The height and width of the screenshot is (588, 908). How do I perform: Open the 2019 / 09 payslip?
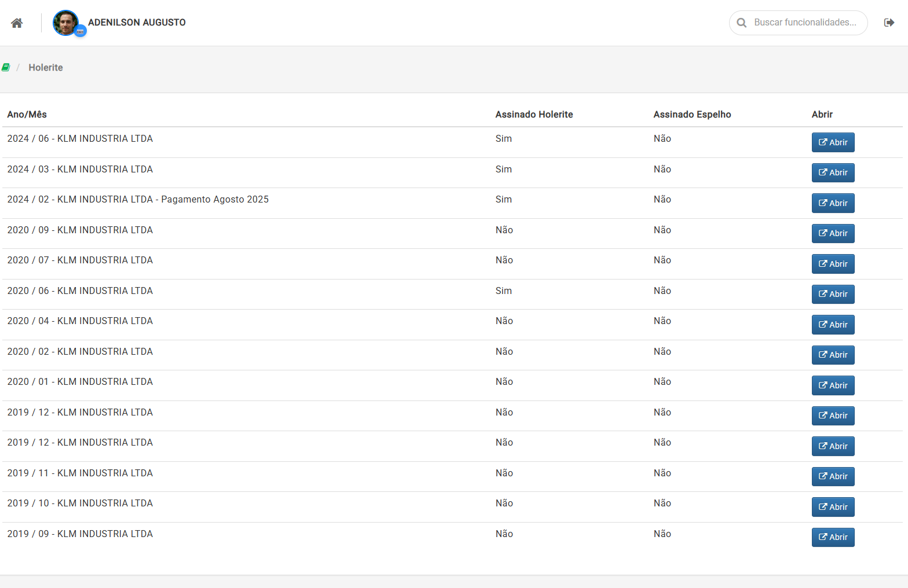click(x=833, y=537)
